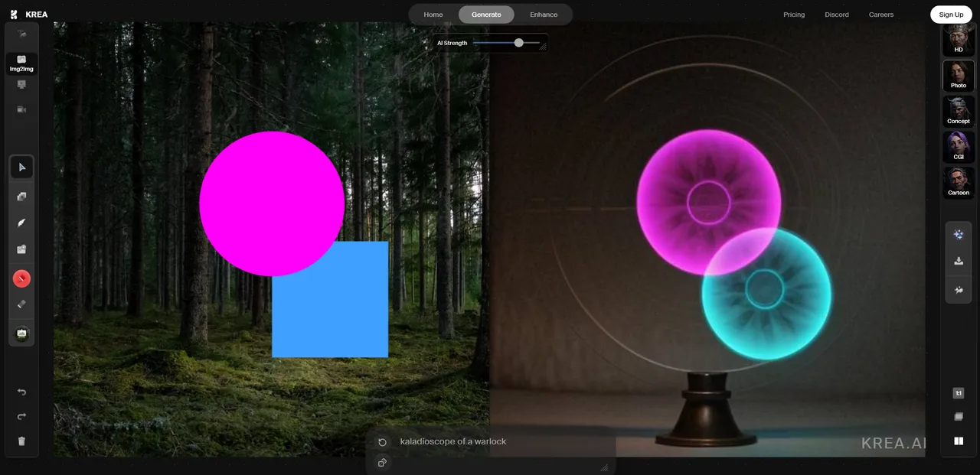Visit the Careers link
The height and width of the screenshot is (475, 980).
coord(881,15)
